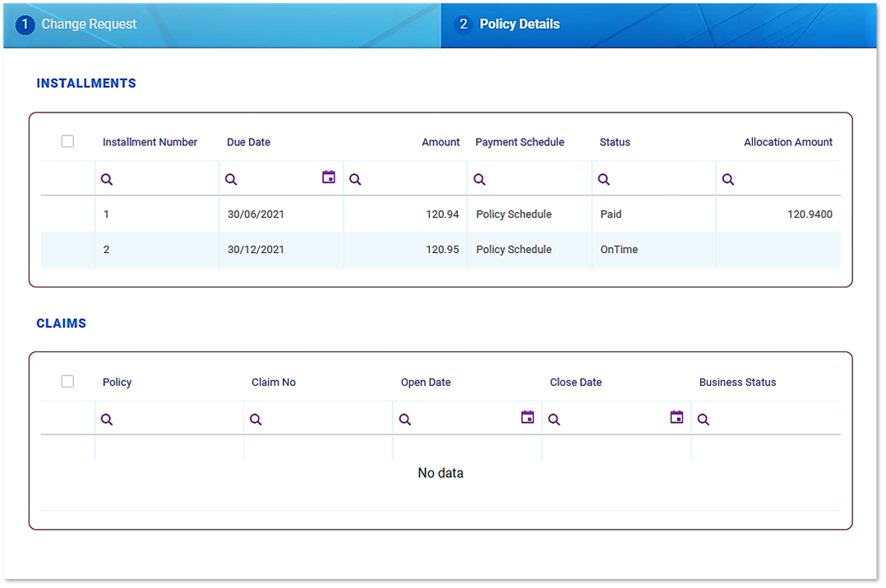Click search icon in Due Date filter

coord(231,180)
